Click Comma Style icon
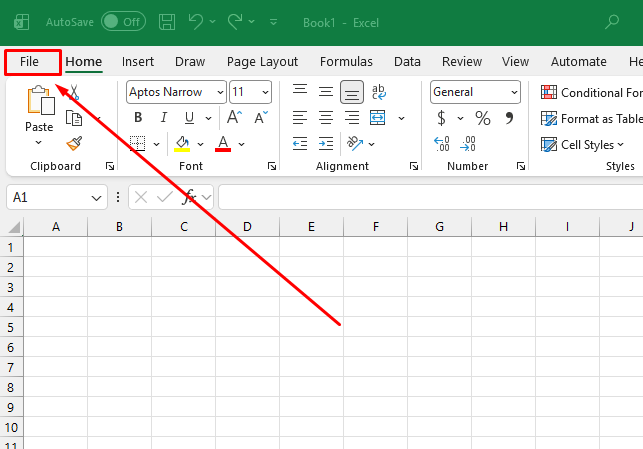The width and height of the screenshot is (643, 449). pos(509,118)
